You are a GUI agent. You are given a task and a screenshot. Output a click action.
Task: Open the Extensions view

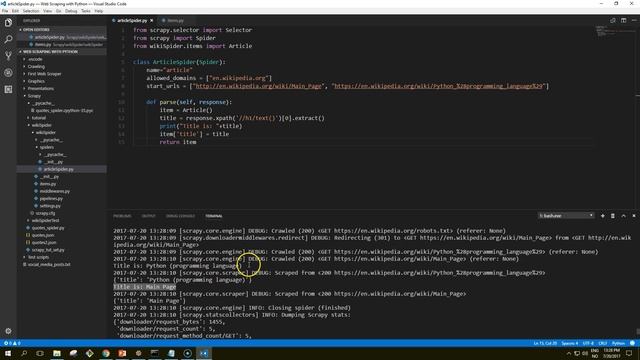(8, 89)
